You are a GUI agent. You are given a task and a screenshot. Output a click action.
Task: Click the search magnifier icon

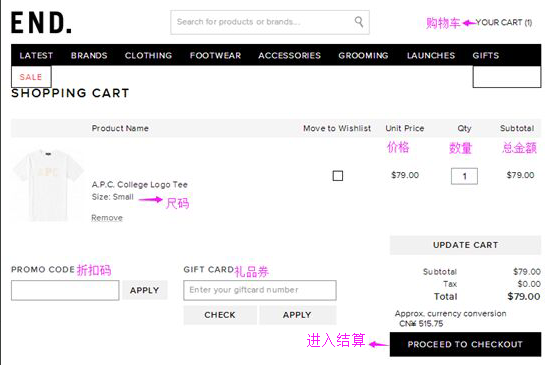[x=359, y=22]
